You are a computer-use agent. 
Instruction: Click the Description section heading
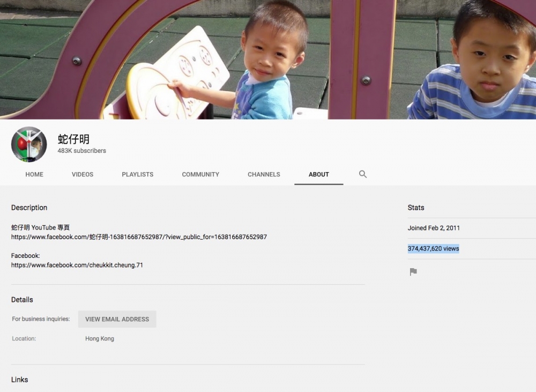pyautogui.click(x=29, y=208)
